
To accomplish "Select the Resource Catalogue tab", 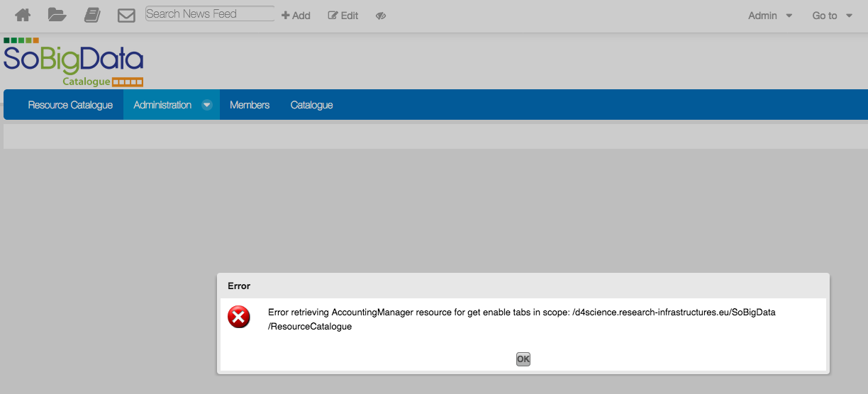I will tap(70, 105).
